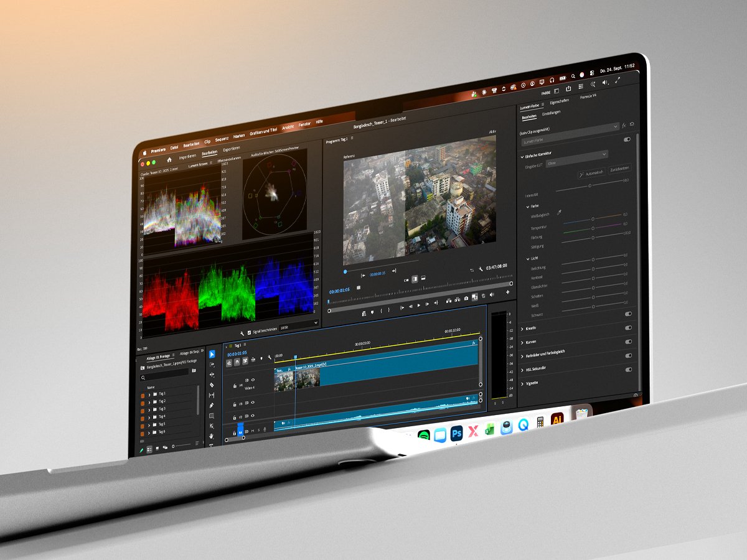
Task: Open Illustrator from the Dock
Action: pyautogui.click(x=558, y=419)
